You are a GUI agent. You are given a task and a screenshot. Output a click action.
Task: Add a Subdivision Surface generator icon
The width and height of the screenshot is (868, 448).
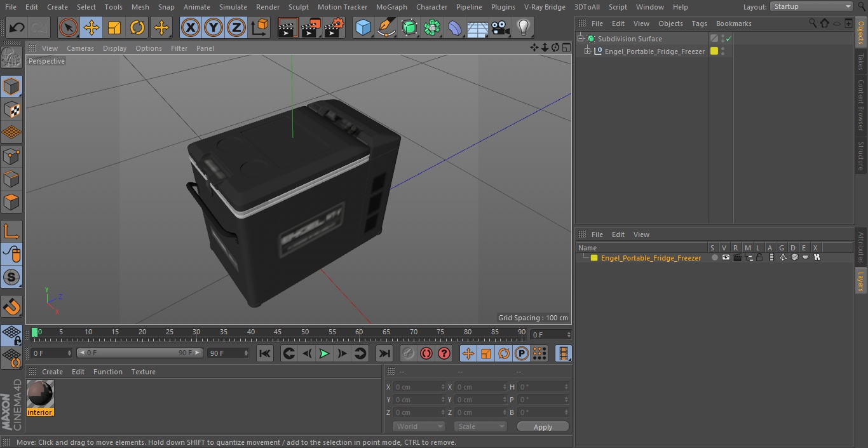tap(409, 28)
